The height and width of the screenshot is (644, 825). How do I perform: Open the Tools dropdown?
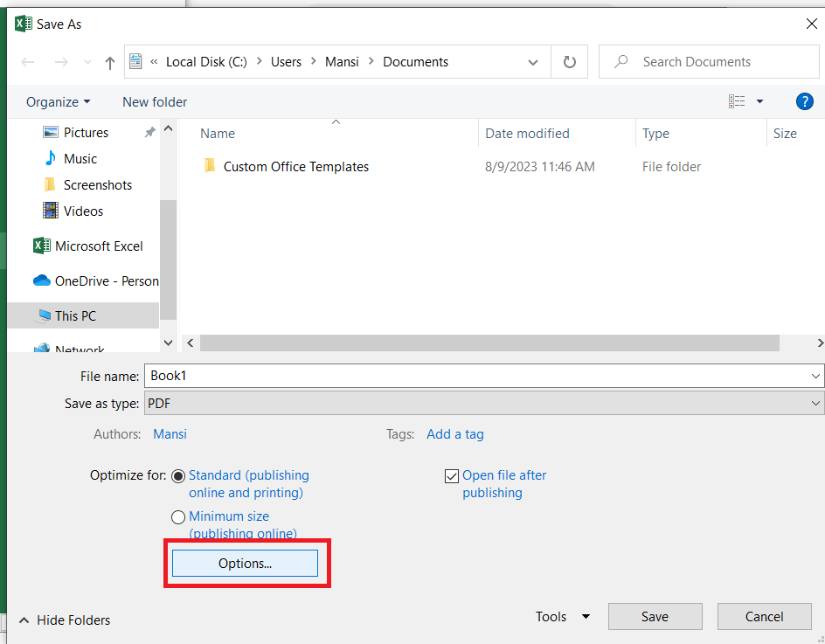[562, 617]
